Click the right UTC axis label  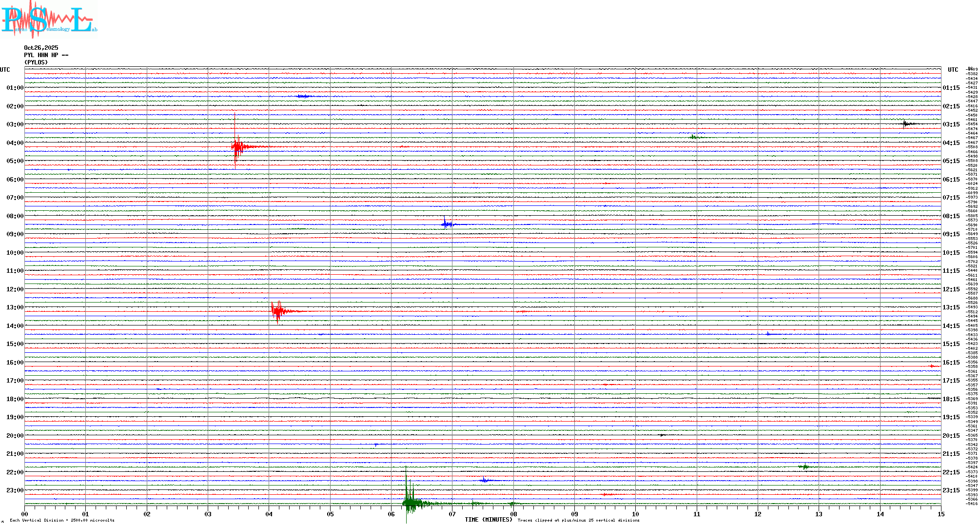coord(953,70)
